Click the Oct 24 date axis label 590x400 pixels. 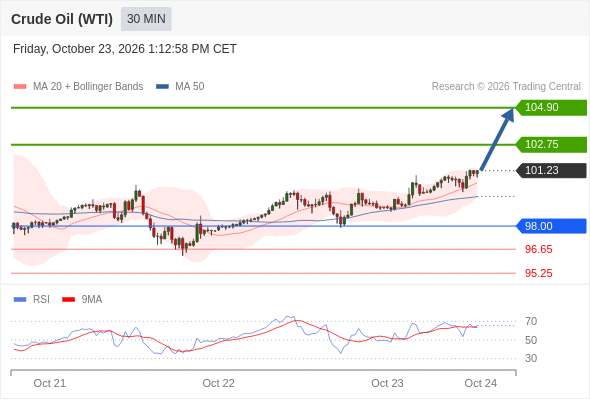(481, 383)
